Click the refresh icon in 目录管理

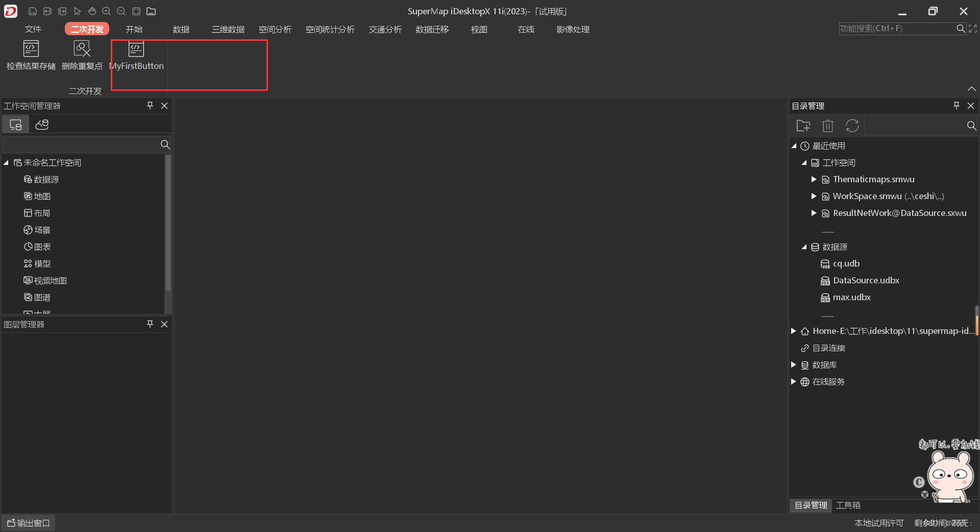click(852, 126)
